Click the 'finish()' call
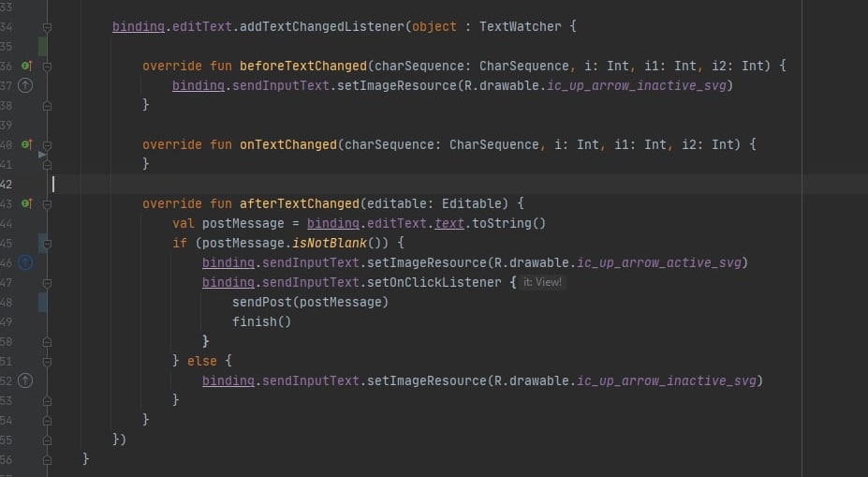The image size is (868, 477). 262,321
